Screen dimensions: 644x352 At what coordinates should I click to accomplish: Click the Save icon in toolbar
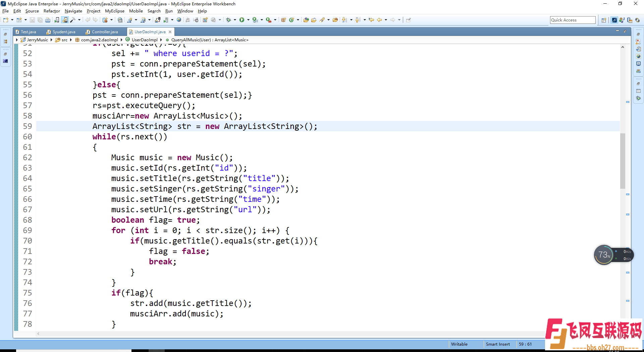click(x=32, y=20)
